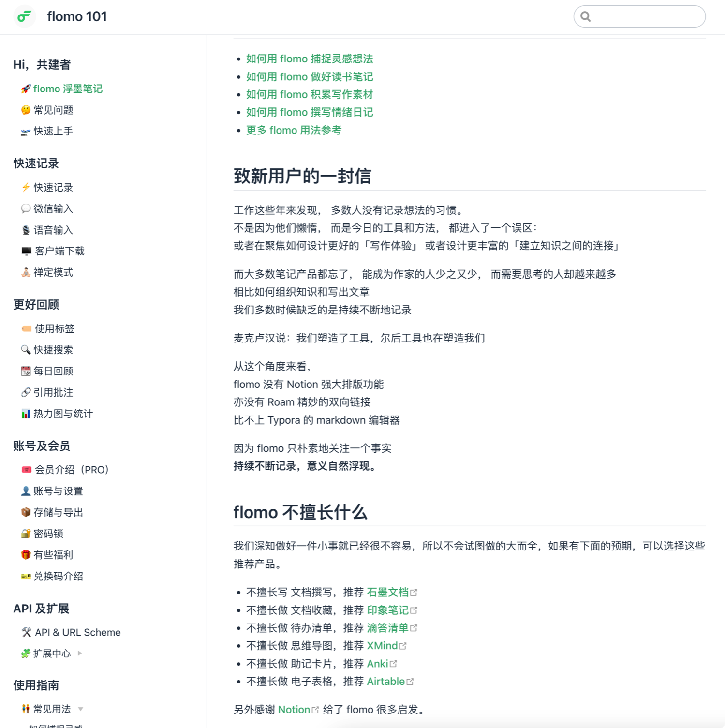The image size is (725, 728).
Task: Click the flomo logo icon in header
Action: pyautogui.click(x=24, y=17)
